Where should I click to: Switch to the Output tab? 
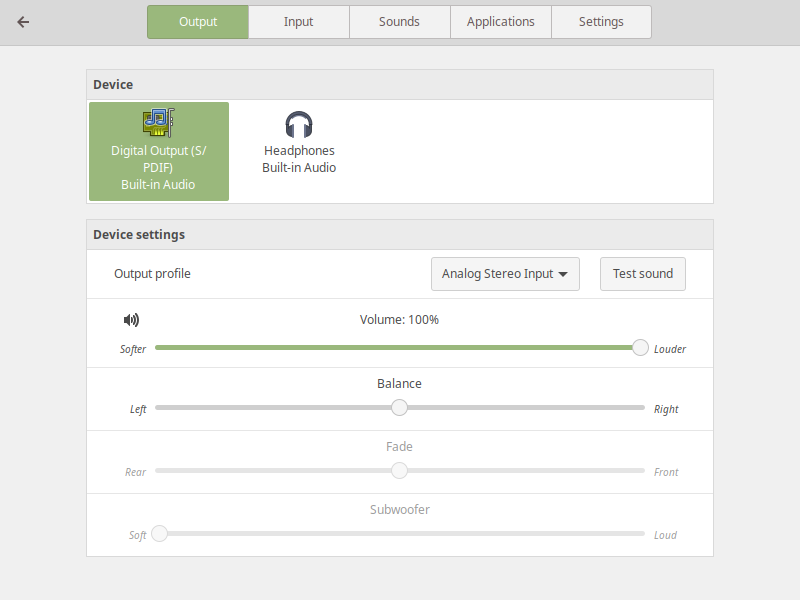pos(198,22)
